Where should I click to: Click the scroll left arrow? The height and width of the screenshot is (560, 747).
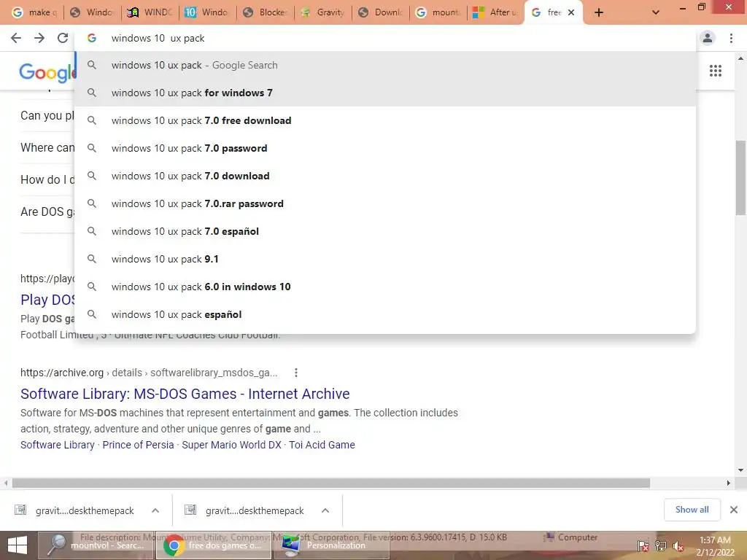[6, 483]
